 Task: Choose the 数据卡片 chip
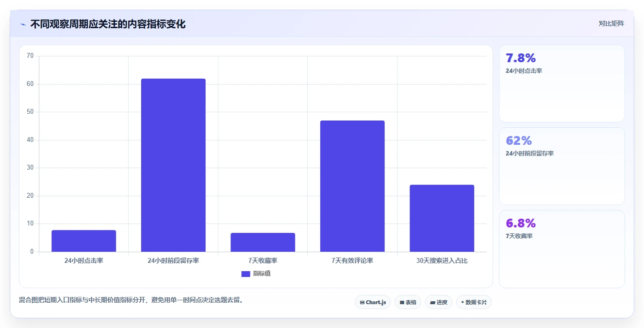coord(474,302)
